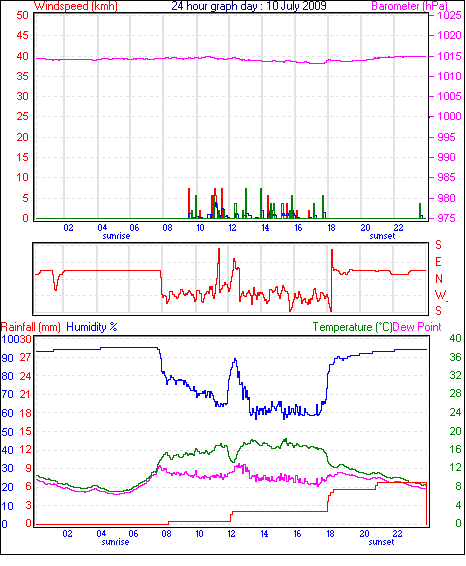Click the Dew Point legend label
The height and width of the screenshot is (566, 466).
tap(417, 327)
